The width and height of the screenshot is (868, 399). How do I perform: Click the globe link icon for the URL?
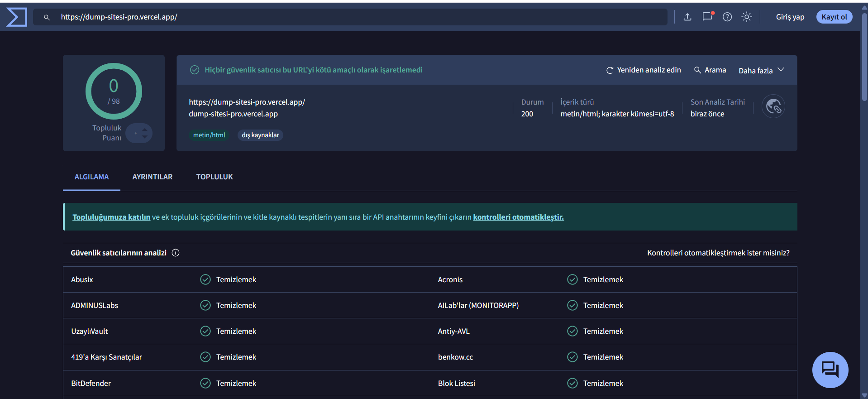point(773,106)
